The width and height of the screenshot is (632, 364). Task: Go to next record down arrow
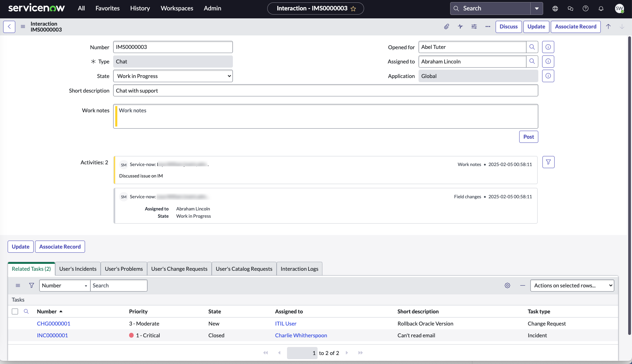coord(622,27)
